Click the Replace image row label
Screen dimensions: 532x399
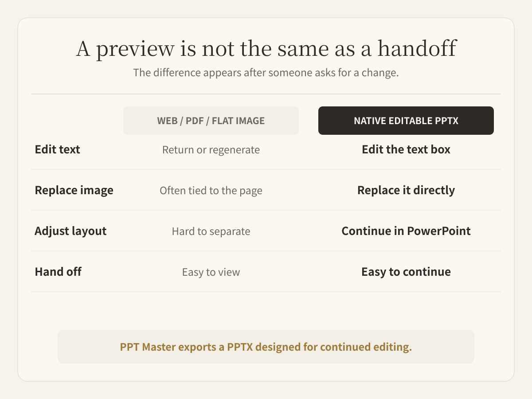click(74, 191)
